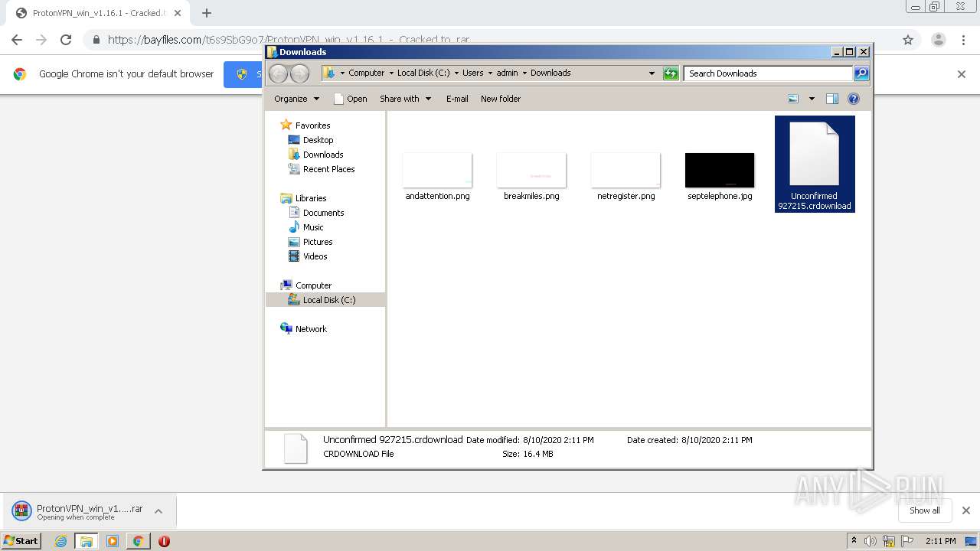Open volume control in system tray
Image resolution: width=980 pixels, height=551 pixels.
pyautogui.click(x=871, y=541)
